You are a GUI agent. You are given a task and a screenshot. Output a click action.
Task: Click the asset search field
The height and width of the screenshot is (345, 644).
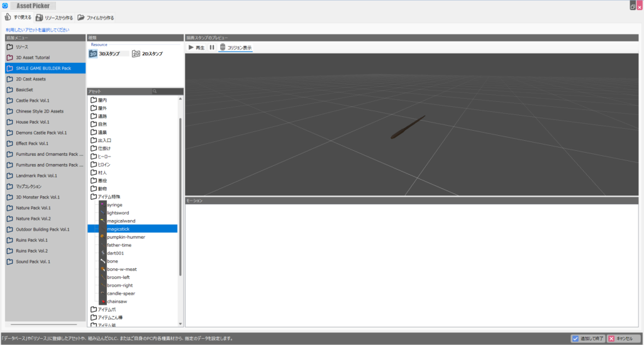(167, 92)
